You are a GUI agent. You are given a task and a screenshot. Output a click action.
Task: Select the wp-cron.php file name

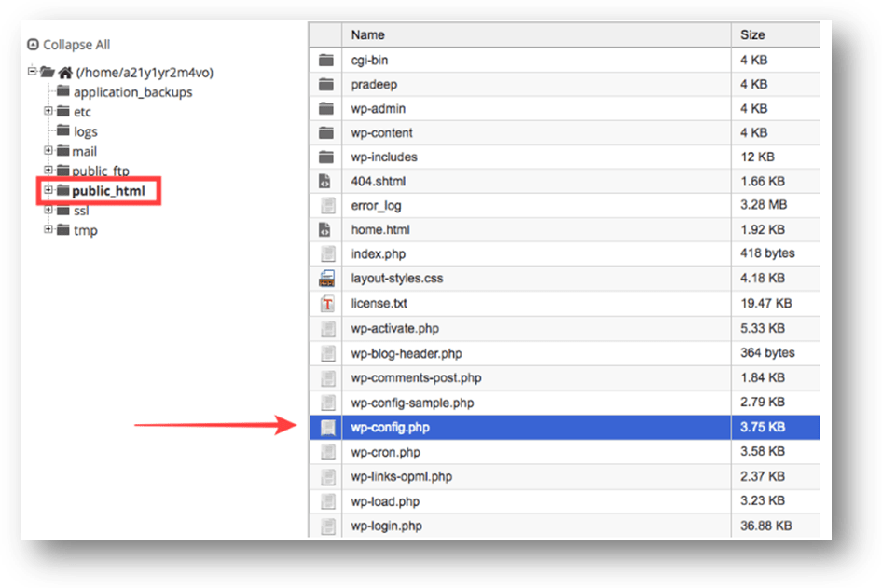[386, 453]
